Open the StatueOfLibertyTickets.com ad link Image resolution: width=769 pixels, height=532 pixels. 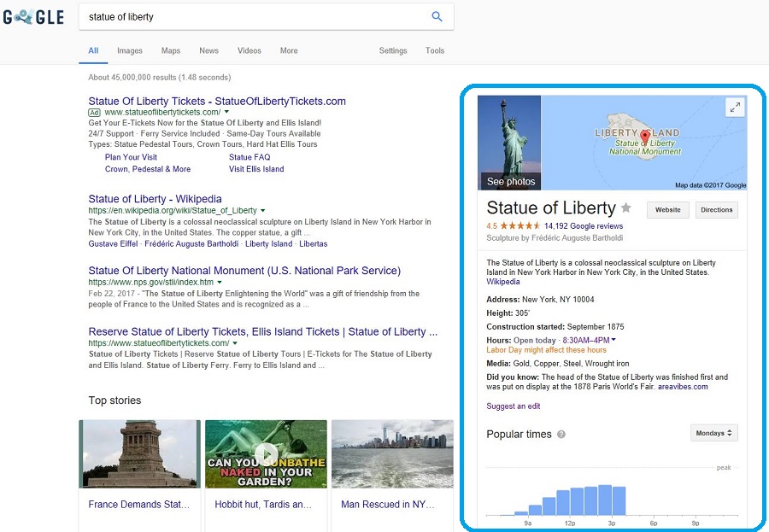(x=217, y=102)
